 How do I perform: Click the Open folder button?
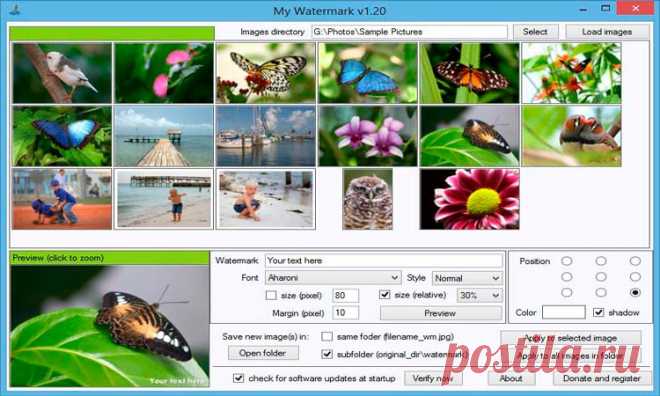coord(263,353)
